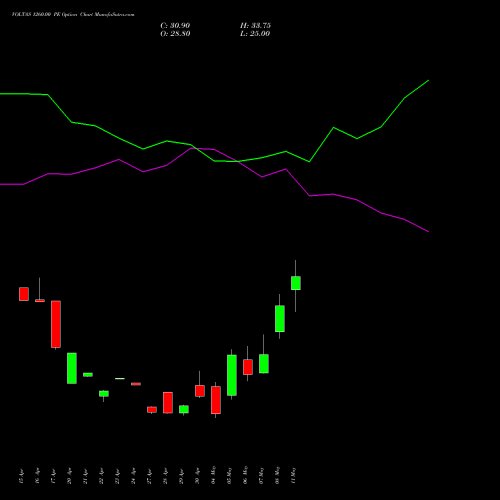Select the 11 May date label
The height and width of the screenshot is (500, 500).
click(x=294, y=475)
